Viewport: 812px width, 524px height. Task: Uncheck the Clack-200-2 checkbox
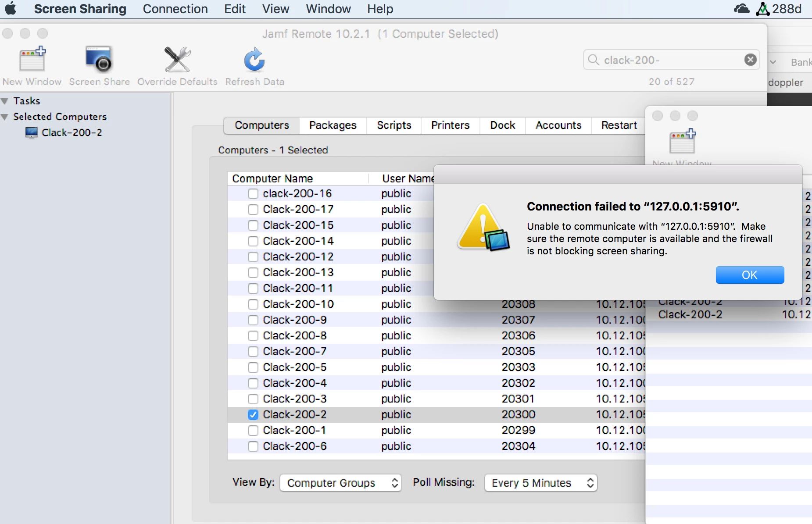[x=253, y=414]
